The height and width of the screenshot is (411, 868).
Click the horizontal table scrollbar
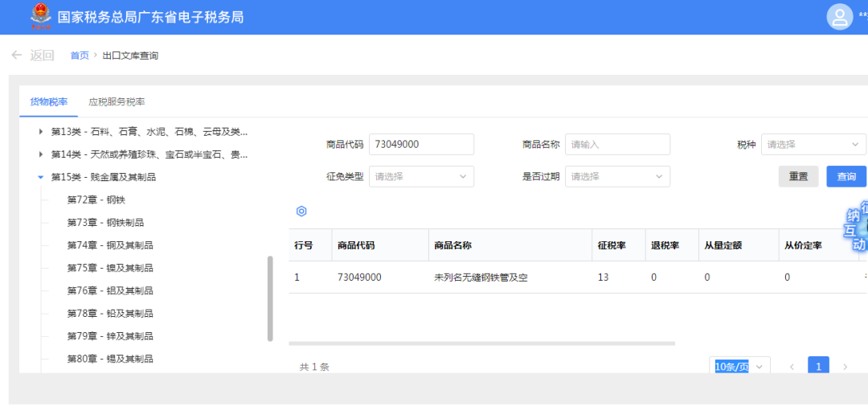481,343
